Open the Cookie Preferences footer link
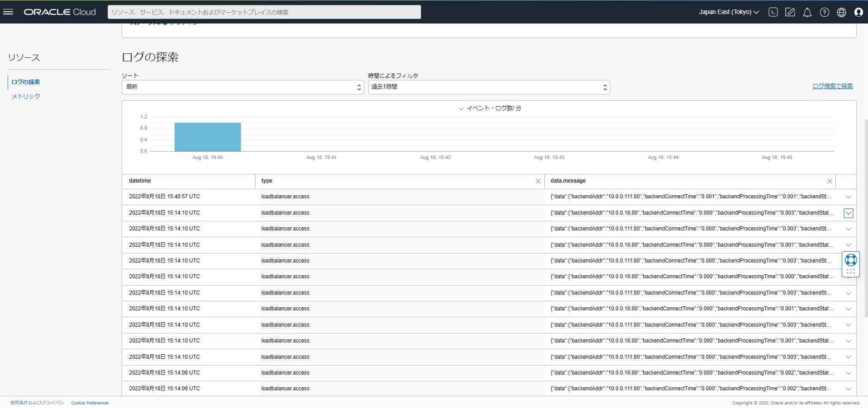 point(90,403)
